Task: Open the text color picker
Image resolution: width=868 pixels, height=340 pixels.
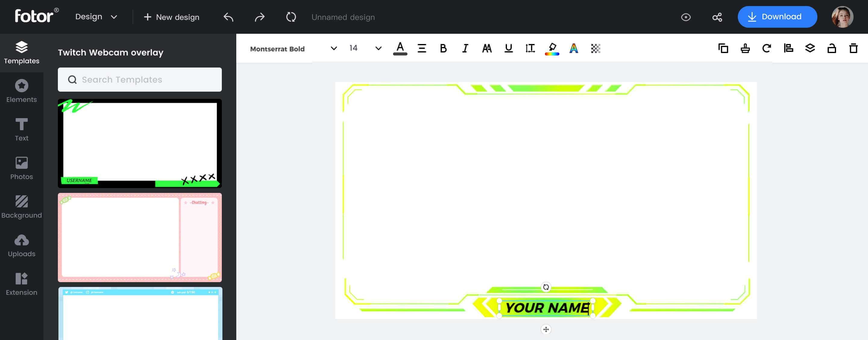Action: click(400, 48)
